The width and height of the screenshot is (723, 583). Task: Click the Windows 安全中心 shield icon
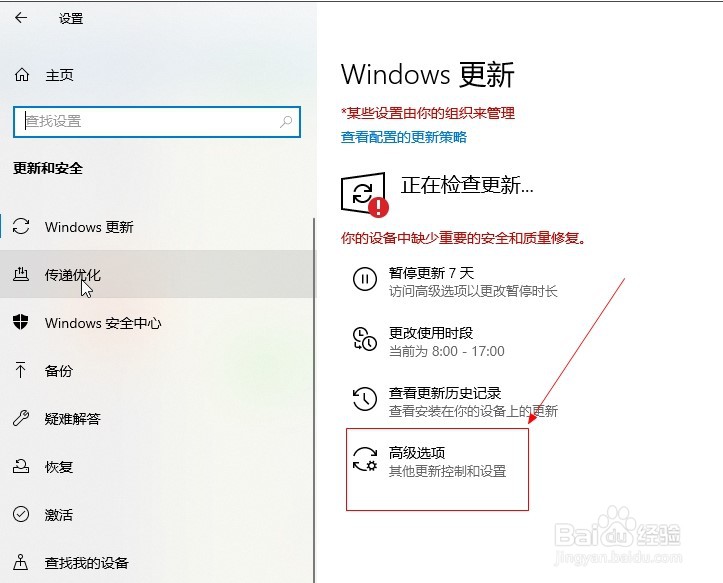(21, 322)
